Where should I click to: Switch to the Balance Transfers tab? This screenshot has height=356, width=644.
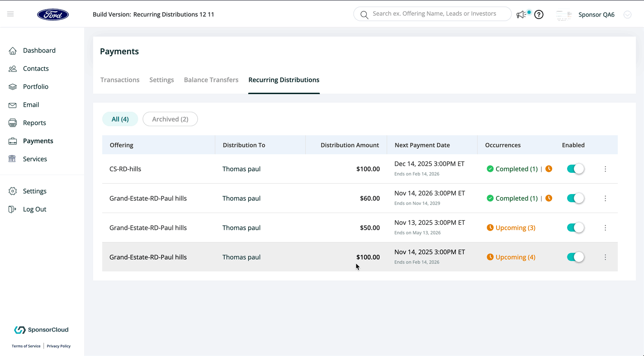pyautogui.click(x=211, y=80)
